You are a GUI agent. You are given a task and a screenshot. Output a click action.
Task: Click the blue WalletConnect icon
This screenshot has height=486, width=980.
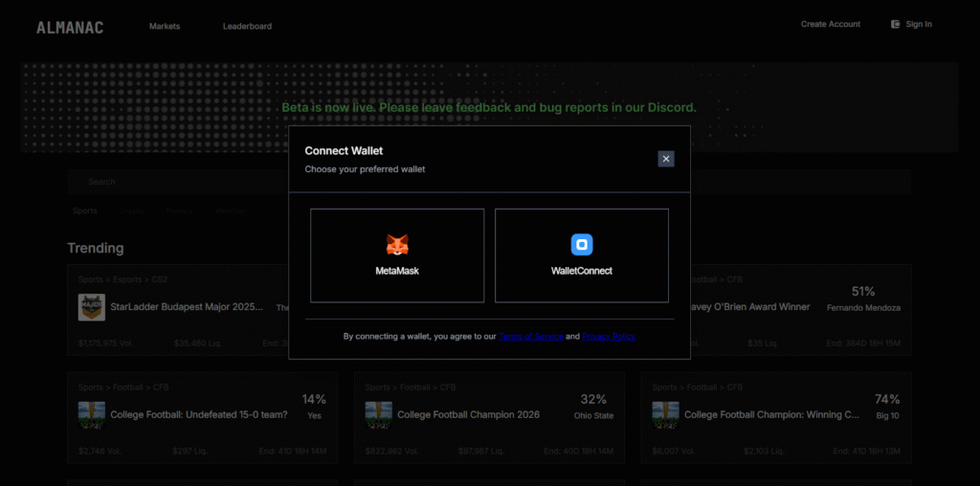point(582,245)
